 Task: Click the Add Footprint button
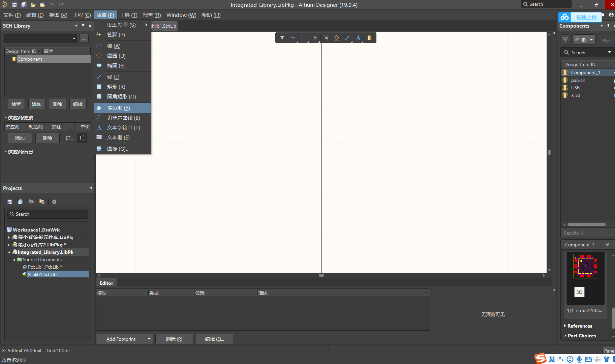tap(121, 339)
